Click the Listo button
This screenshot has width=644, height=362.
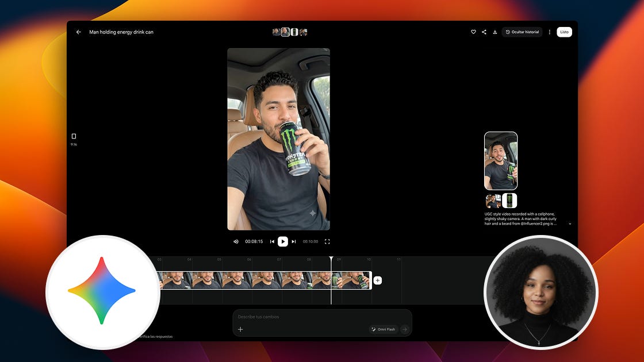pyautogui.click(x=564, y=32)
